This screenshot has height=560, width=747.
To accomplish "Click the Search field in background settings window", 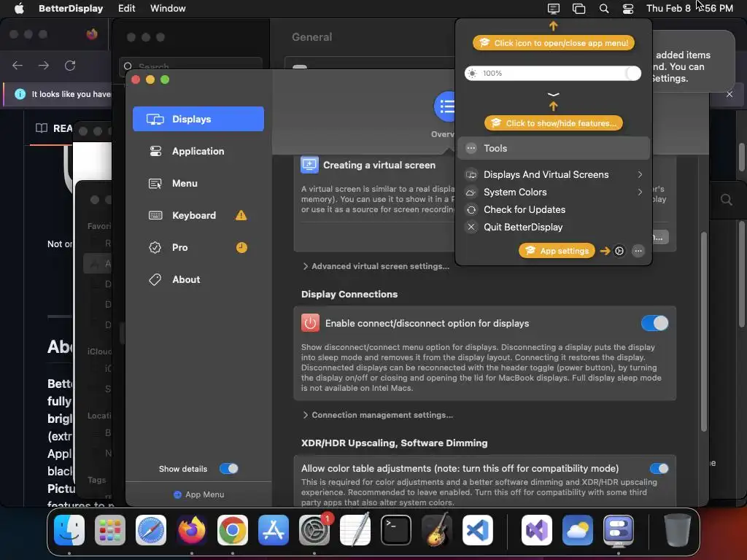I will [x=190, y=64].
